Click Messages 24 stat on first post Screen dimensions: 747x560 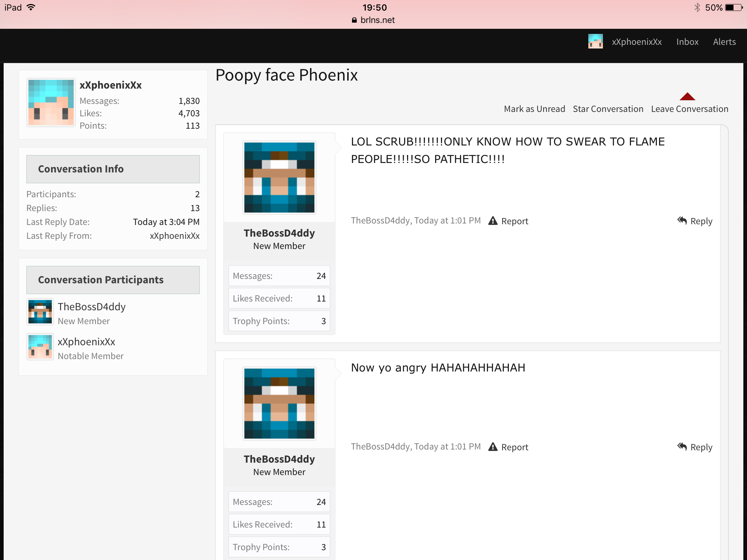point(279,276)
